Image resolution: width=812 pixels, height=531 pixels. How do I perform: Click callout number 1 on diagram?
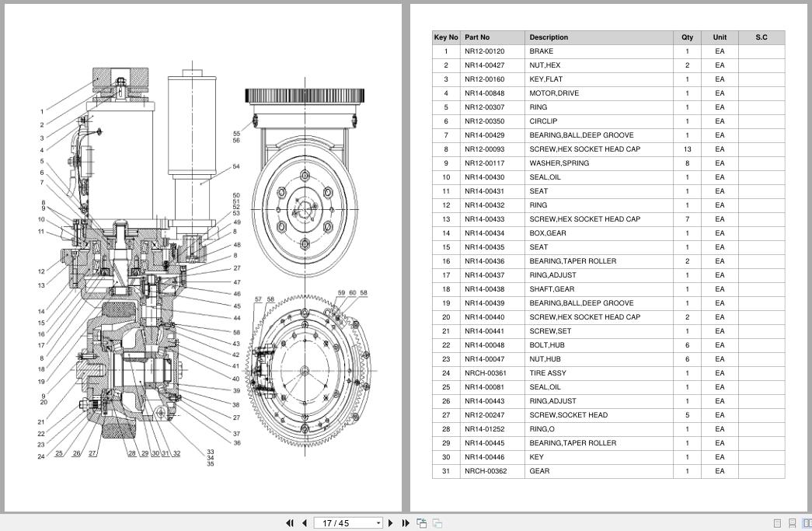point(42,111)
